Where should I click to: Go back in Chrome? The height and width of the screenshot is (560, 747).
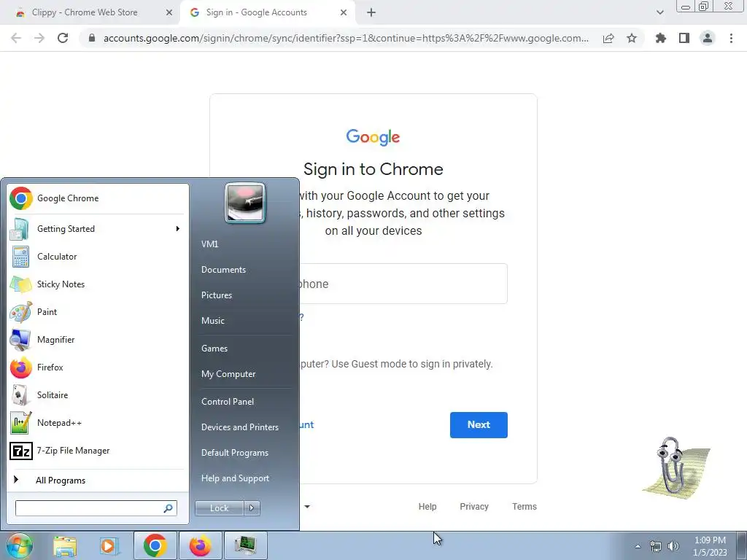pos(16,38)
